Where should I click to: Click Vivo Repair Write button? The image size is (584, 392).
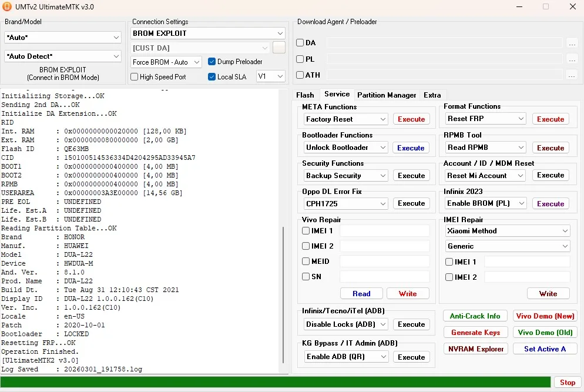click(x=408, y=294)
